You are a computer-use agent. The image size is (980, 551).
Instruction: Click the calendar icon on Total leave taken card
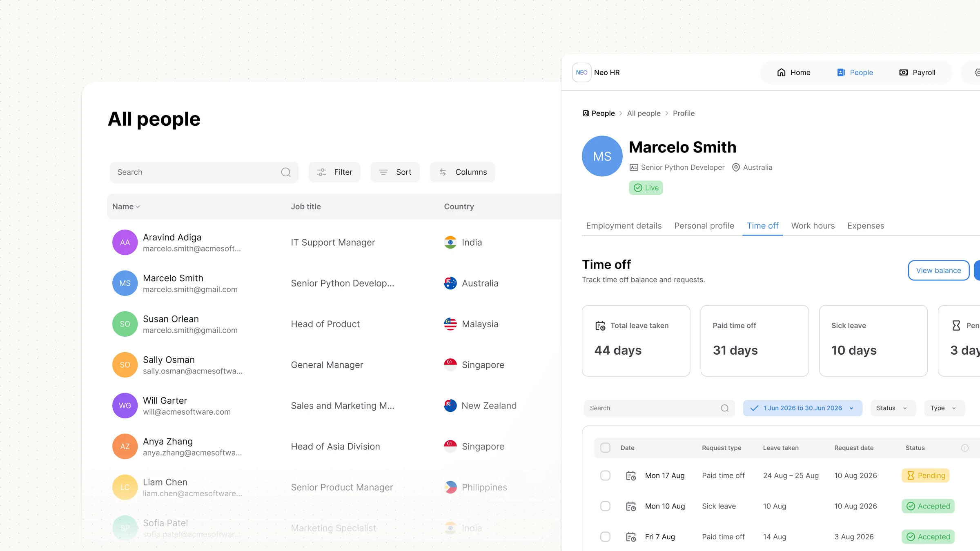(600, 326)
